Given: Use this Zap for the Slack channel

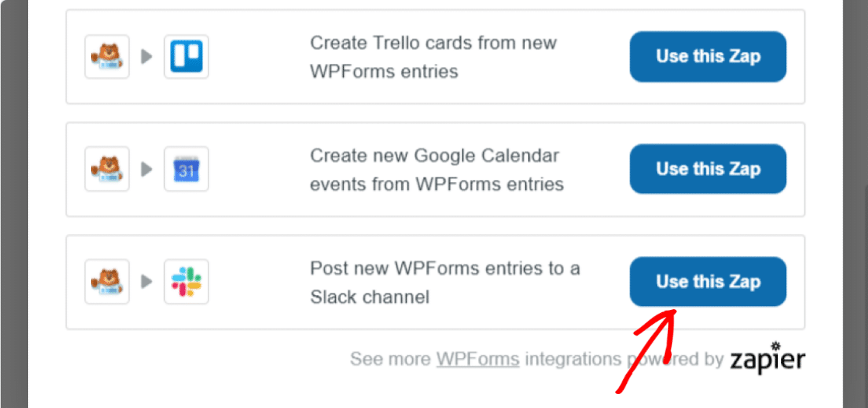Looking at the screenshot, I should click(x=708, y=282).
